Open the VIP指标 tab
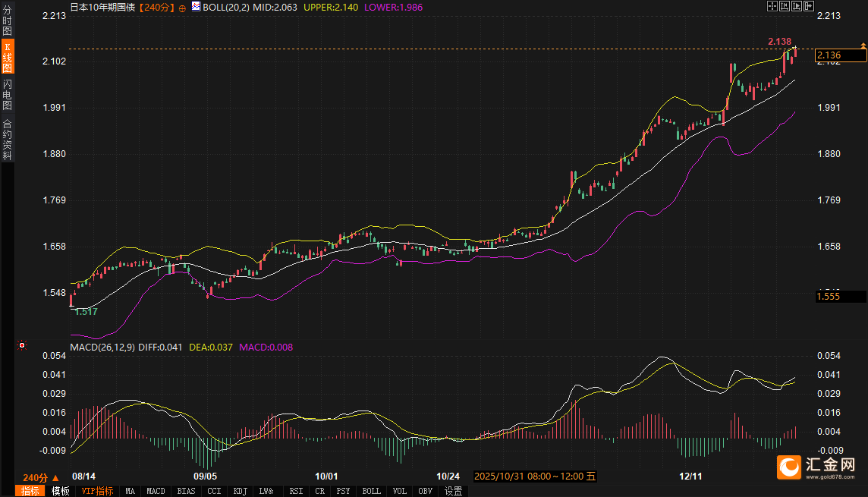Viewport: 868px width, 497px height. point(97,491)
